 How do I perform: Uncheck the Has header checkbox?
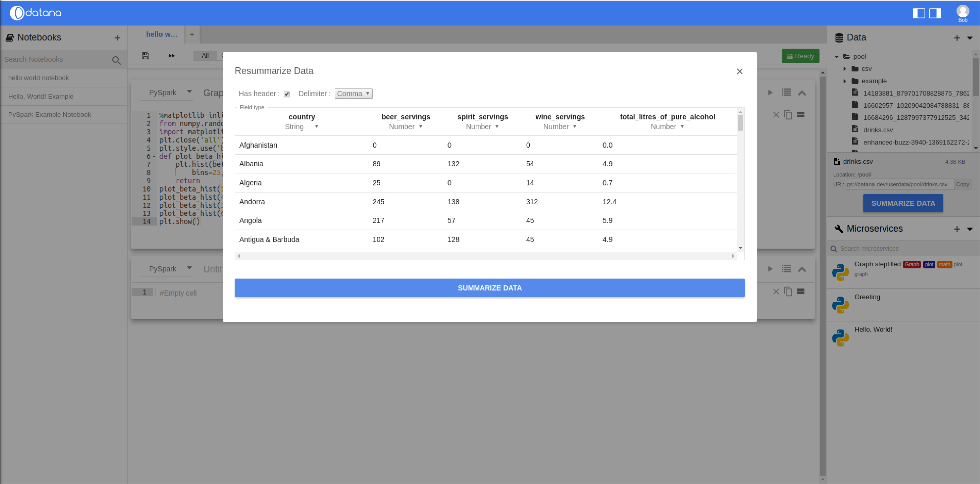coord(287,94)
